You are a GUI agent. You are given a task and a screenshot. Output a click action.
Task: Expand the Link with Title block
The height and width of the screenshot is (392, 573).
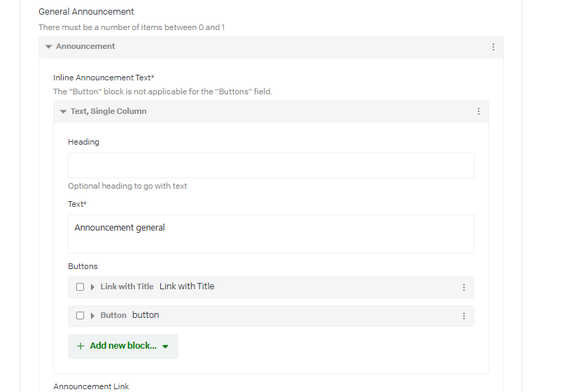pos(92,287)
